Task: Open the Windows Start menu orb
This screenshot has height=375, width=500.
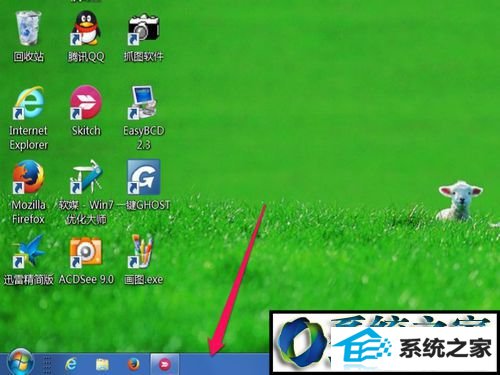Action: coord(20,363)
